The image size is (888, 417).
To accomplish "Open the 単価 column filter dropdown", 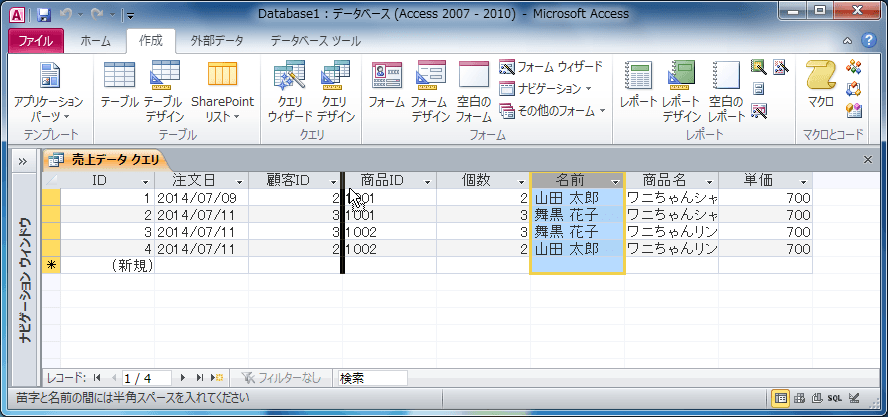I will (804, 182).
